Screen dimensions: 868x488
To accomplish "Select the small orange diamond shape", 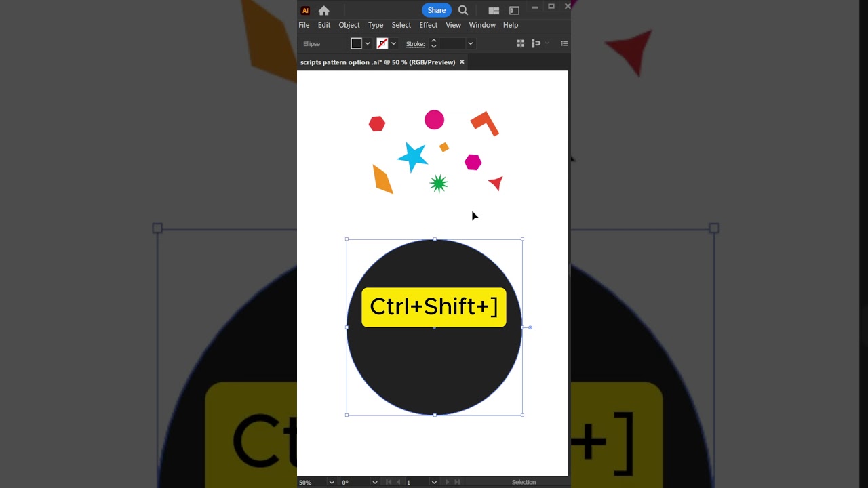I will tap(444, 147).
